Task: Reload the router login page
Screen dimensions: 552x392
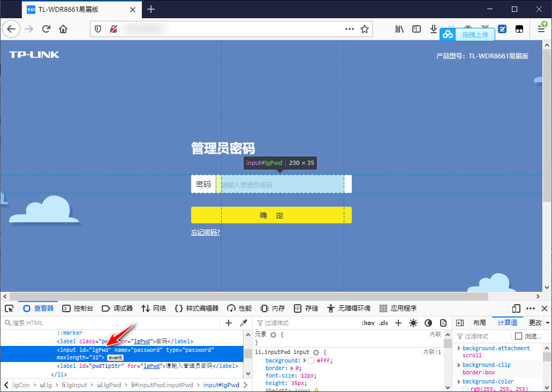Action: pos(46,29)
